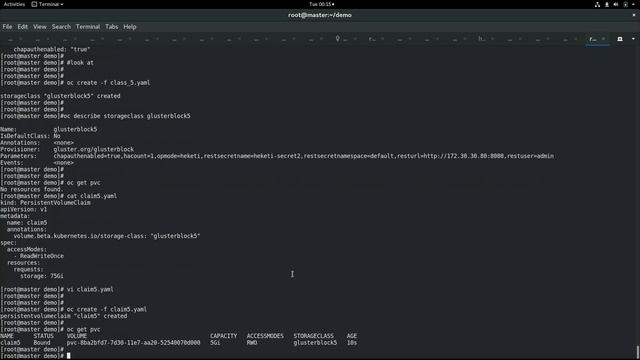Click the 'gluster.org/glusterblock' provisioner value
The width and height of the screenshot is (640, 360).
click(x=93, y=149)
